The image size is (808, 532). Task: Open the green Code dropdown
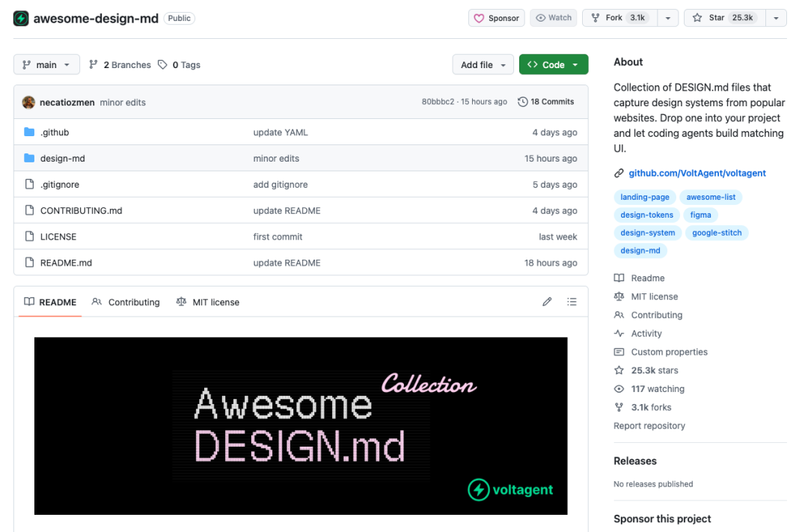[554, 64]
